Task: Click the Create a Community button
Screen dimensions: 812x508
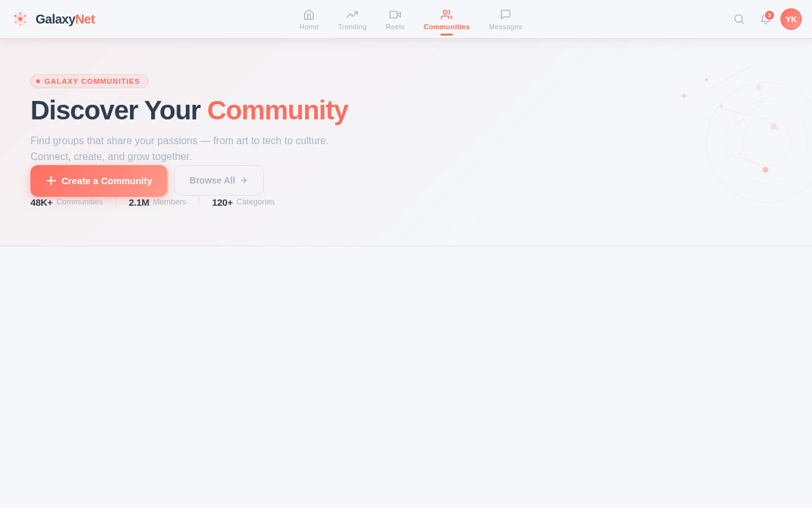Action: (99, 180)
